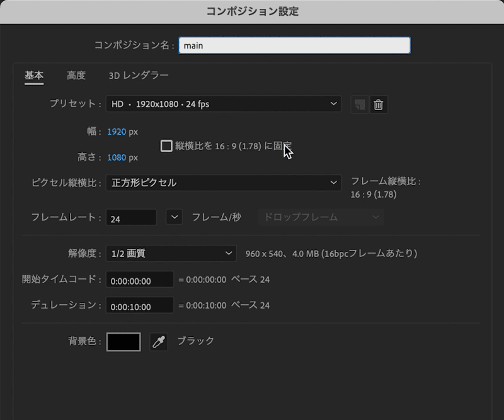The height and width of the screenshot is (420, 504).
Task: Click the 幅 value 1920
Action: pyautogui.click(x=117, y=132)
